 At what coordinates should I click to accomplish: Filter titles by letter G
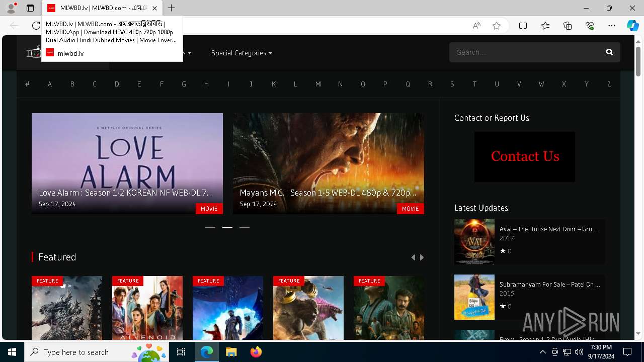click(x=184, y=84)
